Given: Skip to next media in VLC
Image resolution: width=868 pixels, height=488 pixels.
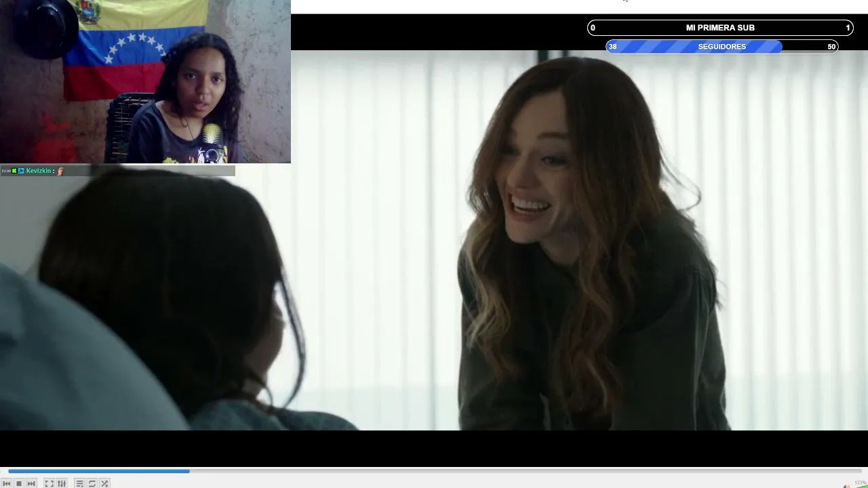Looking at the screenshot, I should [x=31, y=483].
